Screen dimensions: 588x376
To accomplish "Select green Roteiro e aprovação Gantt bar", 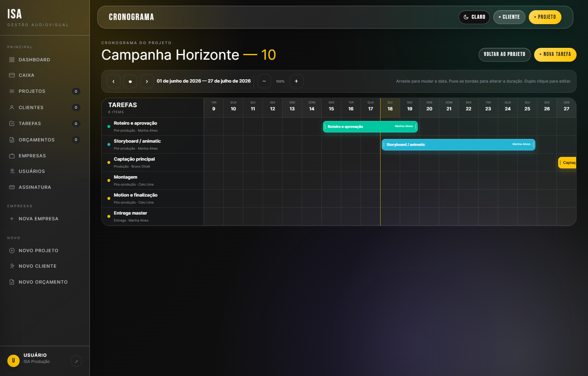I will (x=370, y=127).
